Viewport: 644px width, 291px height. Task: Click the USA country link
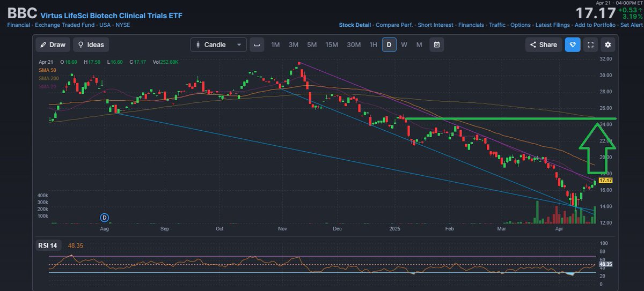tap(105, 25)
